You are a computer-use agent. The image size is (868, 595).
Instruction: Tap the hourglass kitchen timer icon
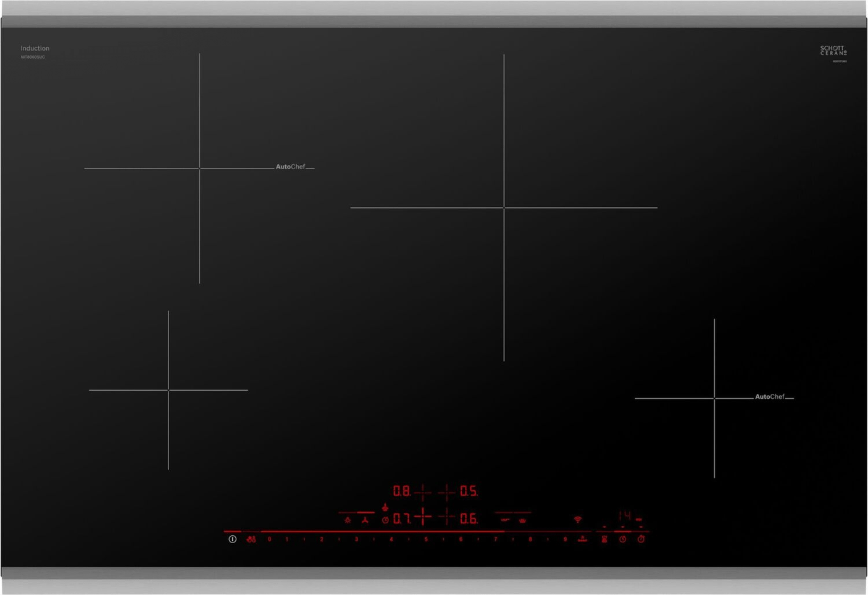pyautogui.click(x=604, y=539)
